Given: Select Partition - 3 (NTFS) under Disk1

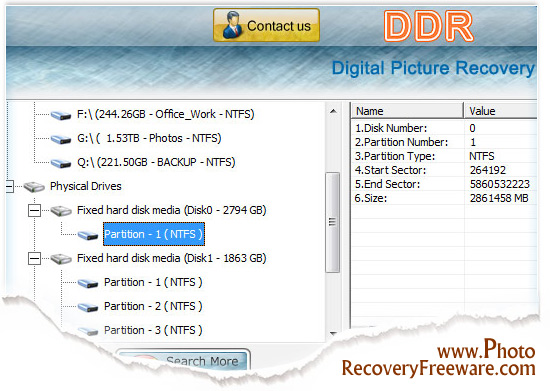Looking at the screenshot, I should [153, 330].
